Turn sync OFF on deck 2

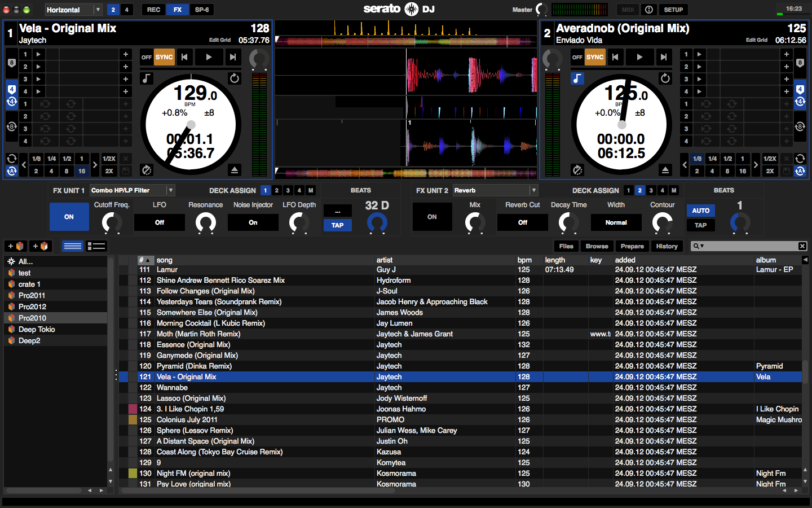[x=577, y=57]
